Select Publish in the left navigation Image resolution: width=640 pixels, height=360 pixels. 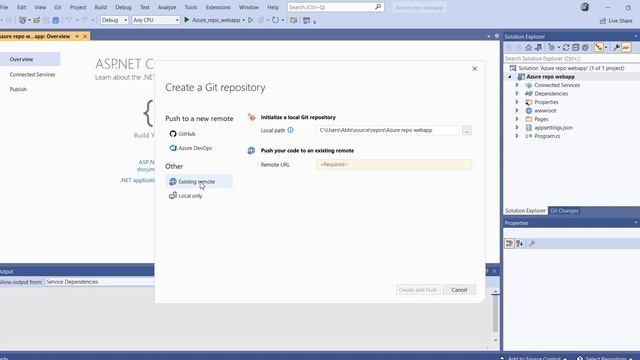(x=18, y=89)
